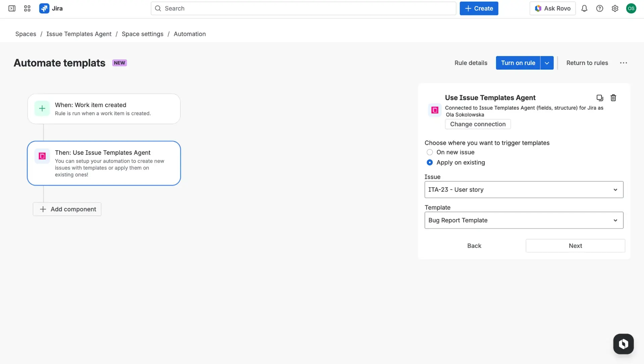The height and width of the screenshot is (364, 644).
Task: Open the Template dropdown showing Bug Report Template
Action: 524,220
